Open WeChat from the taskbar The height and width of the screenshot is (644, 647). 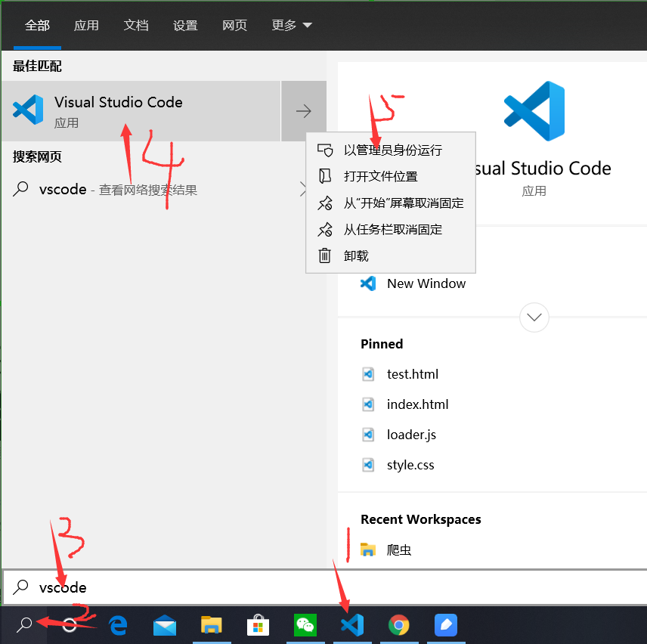(x=305, y=625)
